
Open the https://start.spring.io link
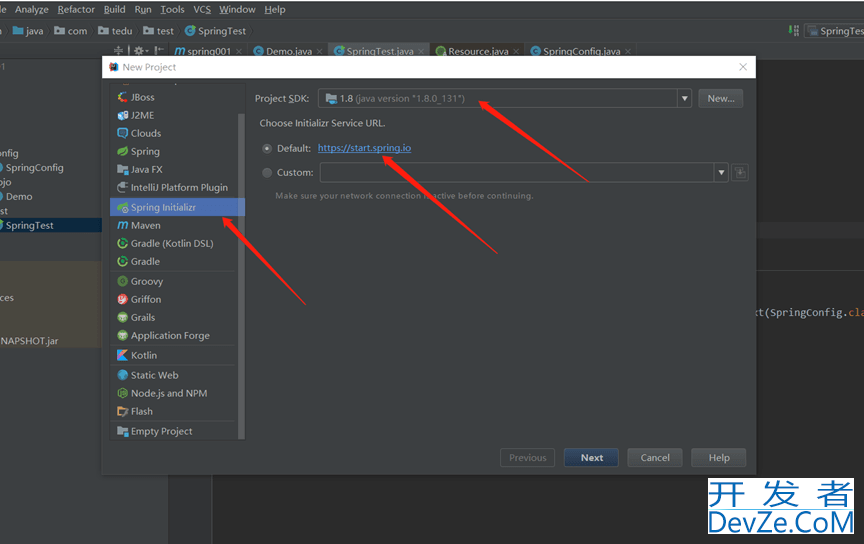(x=364, y=148)
